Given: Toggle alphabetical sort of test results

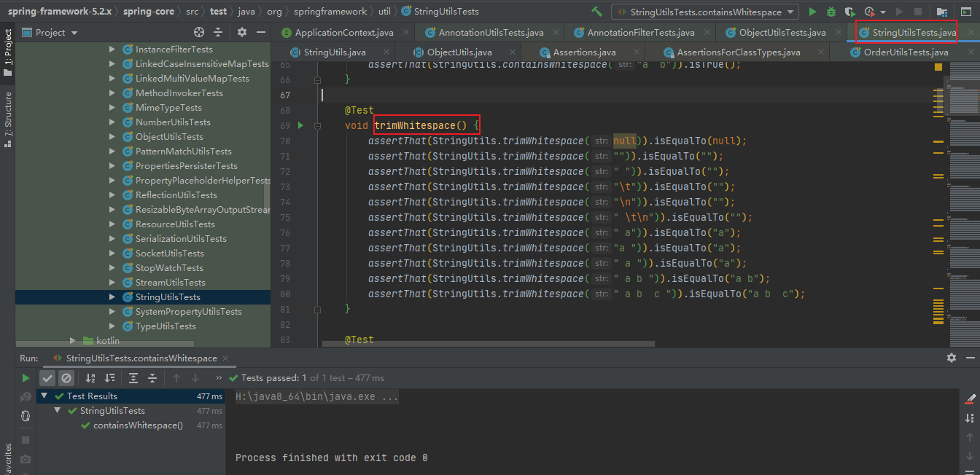Looking at the screenshot, I should [90, 378].
